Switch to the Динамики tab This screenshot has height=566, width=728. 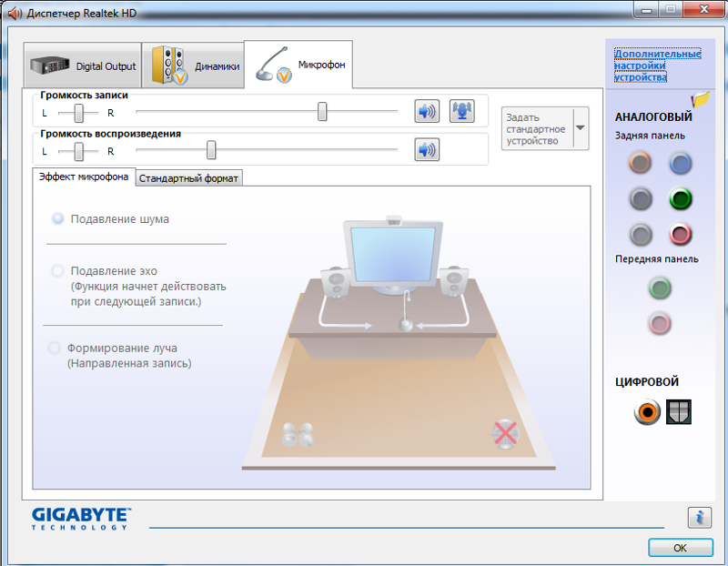pos(193,66)
